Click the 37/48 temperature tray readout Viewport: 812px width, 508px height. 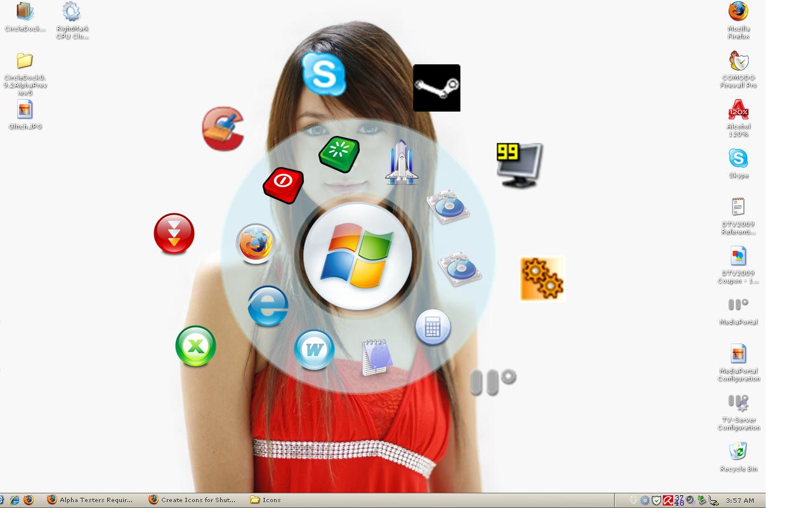tap(679, 500)
